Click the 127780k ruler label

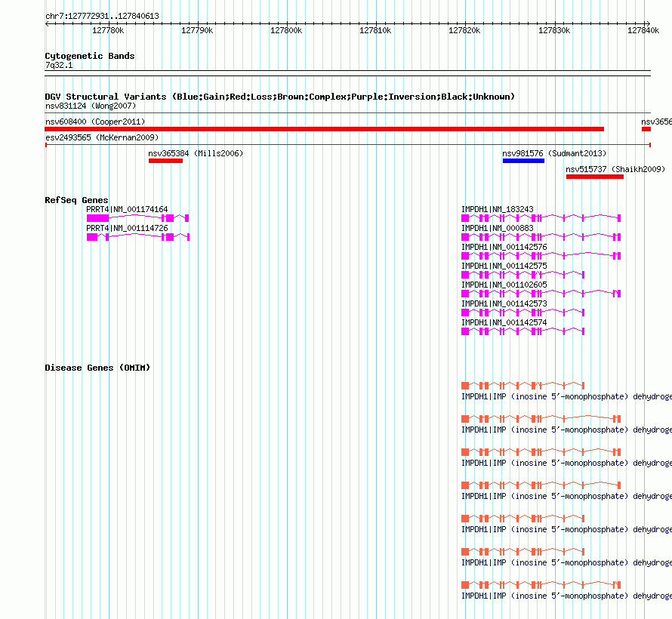click(x=108, y=30)
